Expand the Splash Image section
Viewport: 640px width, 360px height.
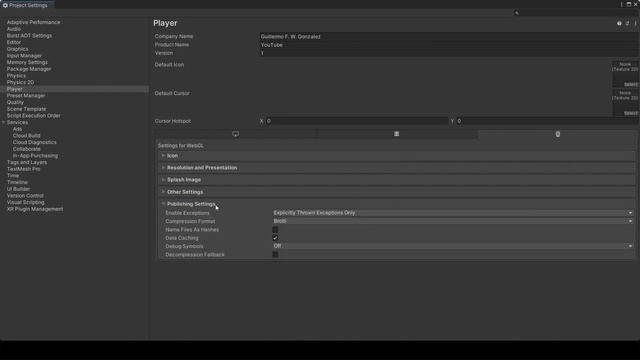point(397,180)
